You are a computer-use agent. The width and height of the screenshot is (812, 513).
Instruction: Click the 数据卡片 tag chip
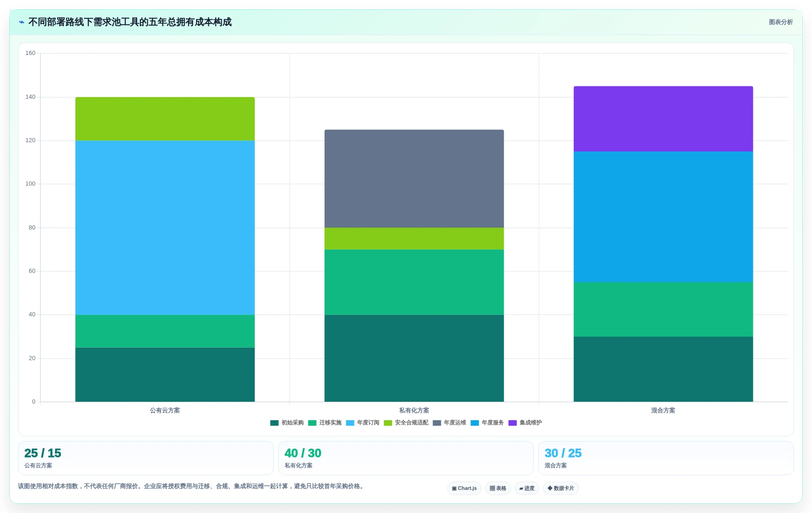pyautogui.click(x=561, y=489)
